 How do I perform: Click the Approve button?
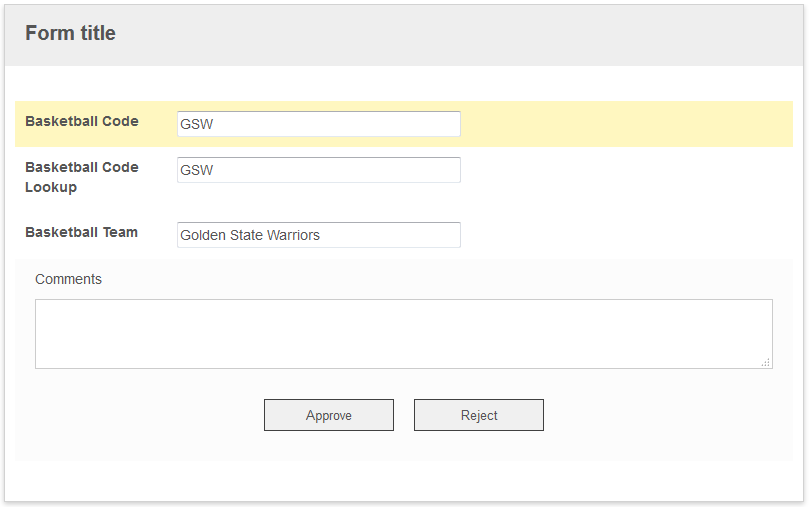(x=329, y=415)
